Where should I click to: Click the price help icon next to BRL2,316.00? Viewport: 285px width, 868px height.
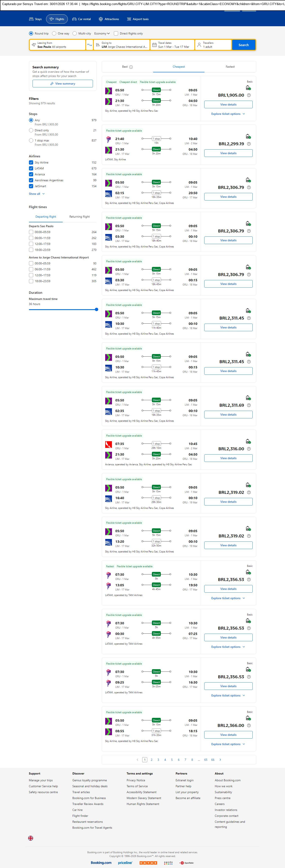click(x=249, y=449)
